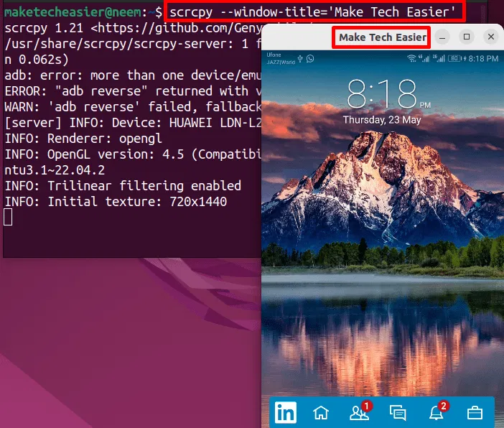Click the [server] INFO: Device: HUAWEI line
The width and height of the screenshot is (504, 428).
[133, 123]
